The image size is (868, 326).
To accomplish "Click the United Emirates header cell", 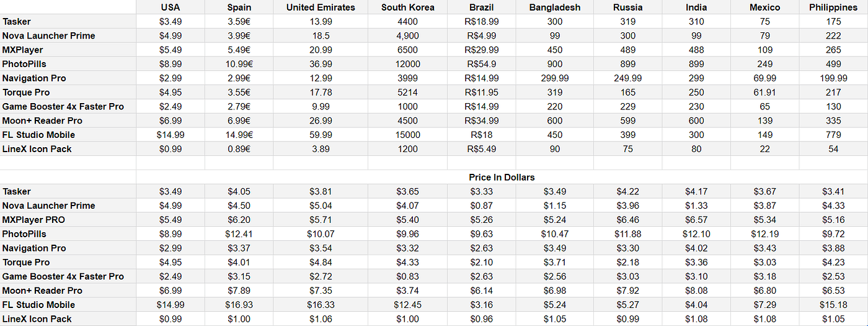I will pos(321,7).
